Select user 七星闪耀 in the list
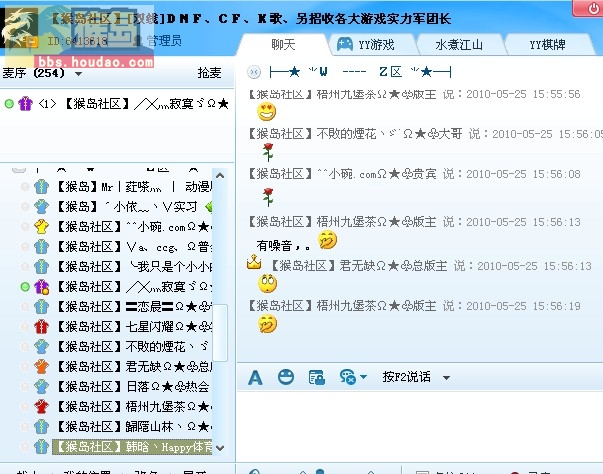The height and width of the screenshot is (474, 603). (132, 327)
